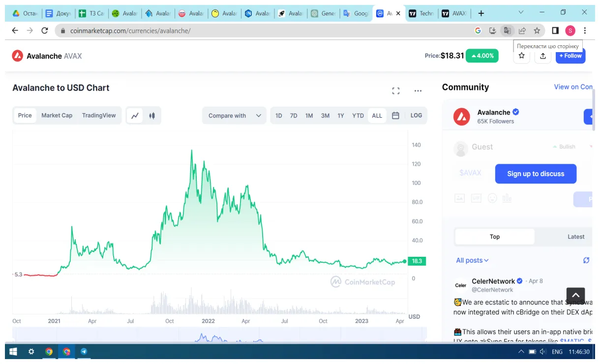Select the Market Cap chart tab
The image size is (600, 364).
57,115
